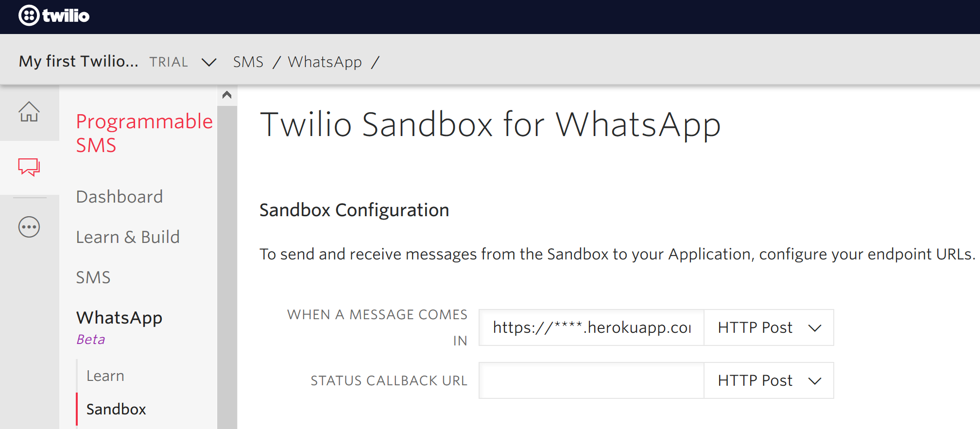The image size is (980, 429).
Task: Open the WhatsApp Beta section
Action: point(120,318)
